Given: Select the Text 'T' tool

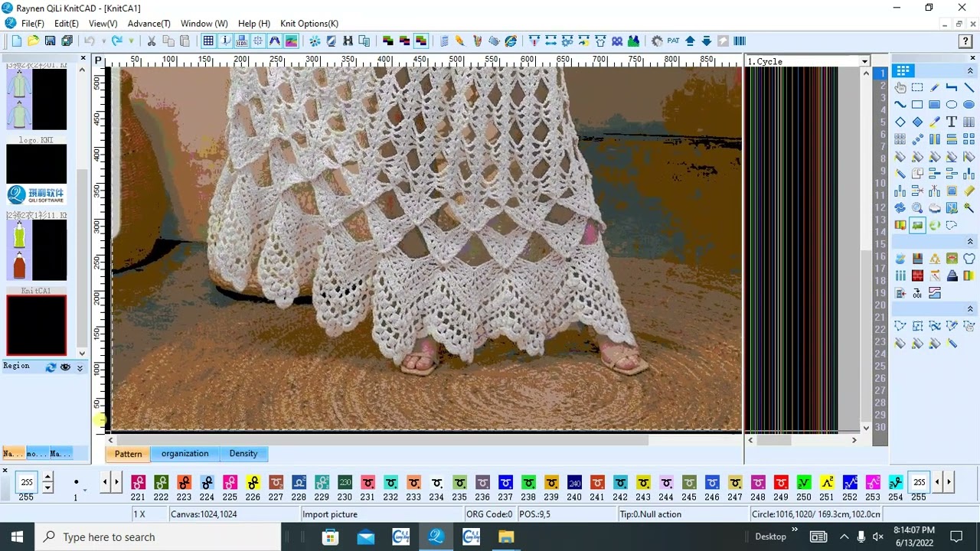Looking at the screenshot, I should pyautogui.click(x=952, y=122).
